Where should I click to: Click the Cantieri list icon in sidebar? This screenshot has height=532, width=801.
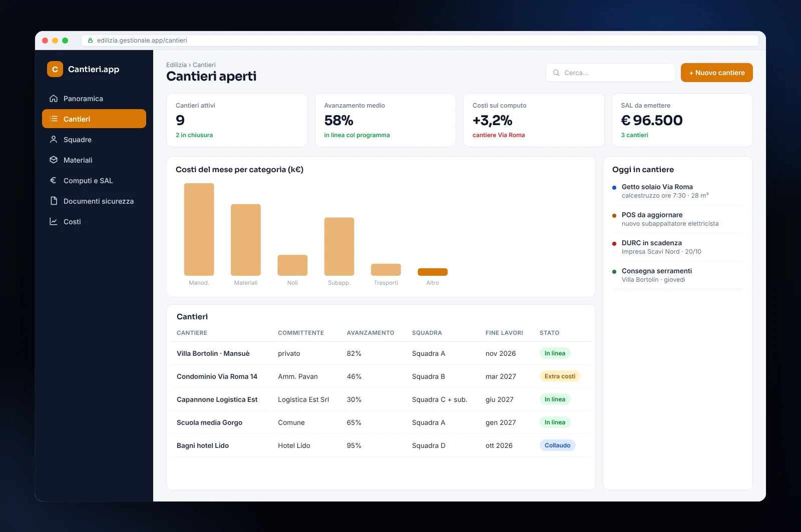point(54,119)
